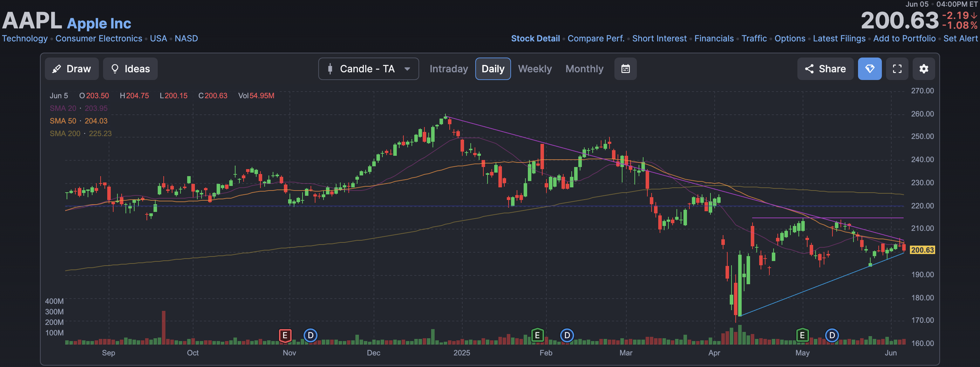Click the candle icon in chart type selector
Image resolution: width=980 pixels, height=367 pixels.
pos(330,69)
